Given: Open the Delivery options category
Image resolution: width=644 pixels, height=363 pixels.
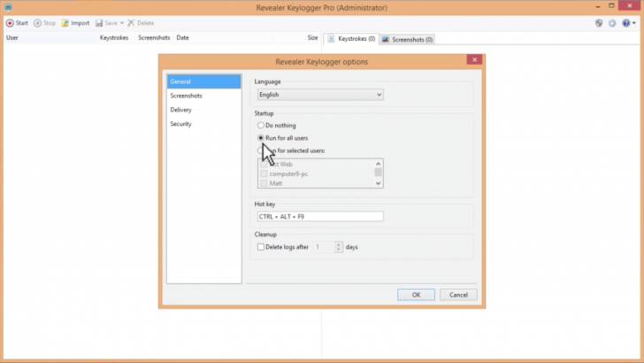Looking at the screenshot, I should [x=203, y=110].
